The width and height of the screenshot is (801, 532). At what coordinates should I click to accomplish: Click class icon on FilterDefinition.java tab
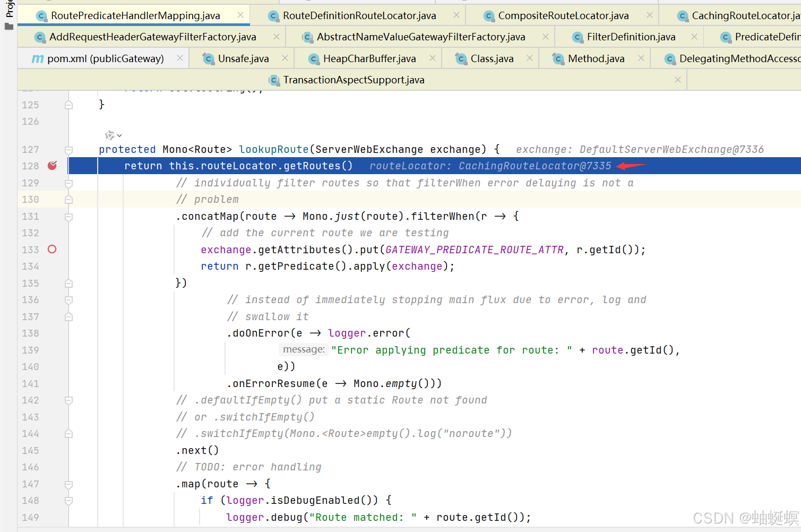point(578,37)
